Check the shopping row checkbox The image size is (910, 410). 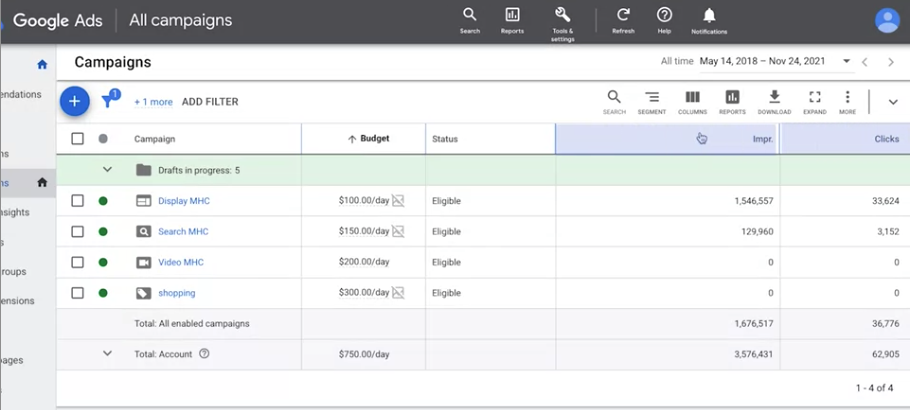[77, 293]
